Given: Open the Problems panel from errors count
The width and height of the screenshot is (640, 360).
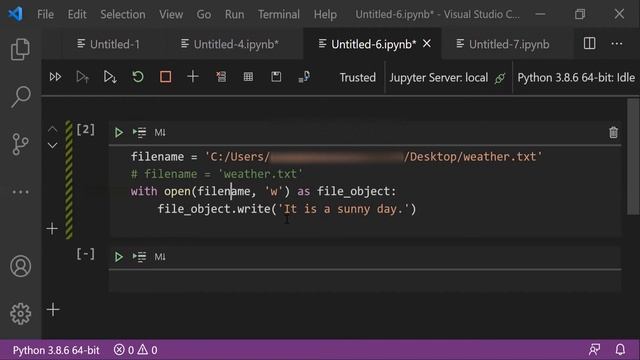Looking at the screenshot, I should (136, 350).
